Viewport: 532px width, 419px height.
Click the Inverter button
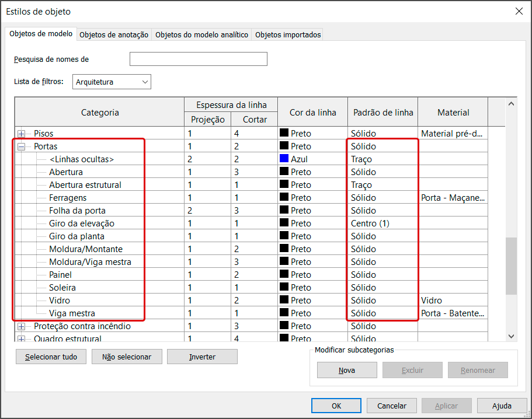(x=202, y=357)
